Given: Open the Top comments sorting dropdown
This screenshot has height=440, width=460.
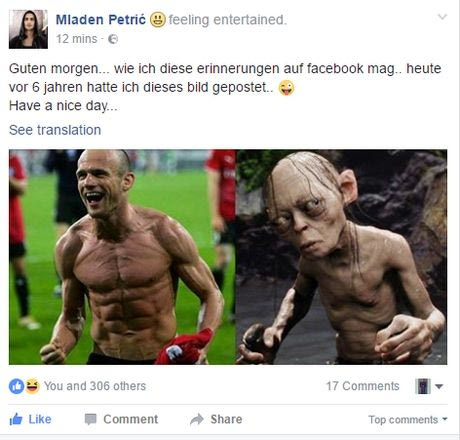Looking at the screenshot, I should [408, 419].
